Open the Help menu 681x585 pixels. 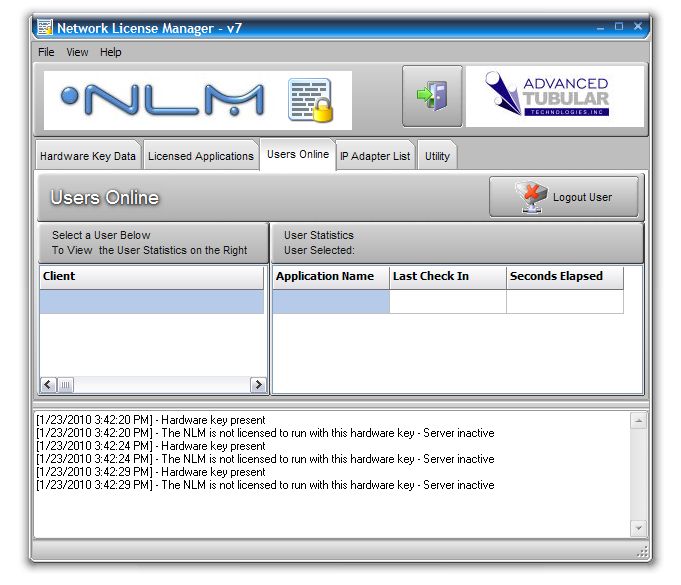pos(111,52)
